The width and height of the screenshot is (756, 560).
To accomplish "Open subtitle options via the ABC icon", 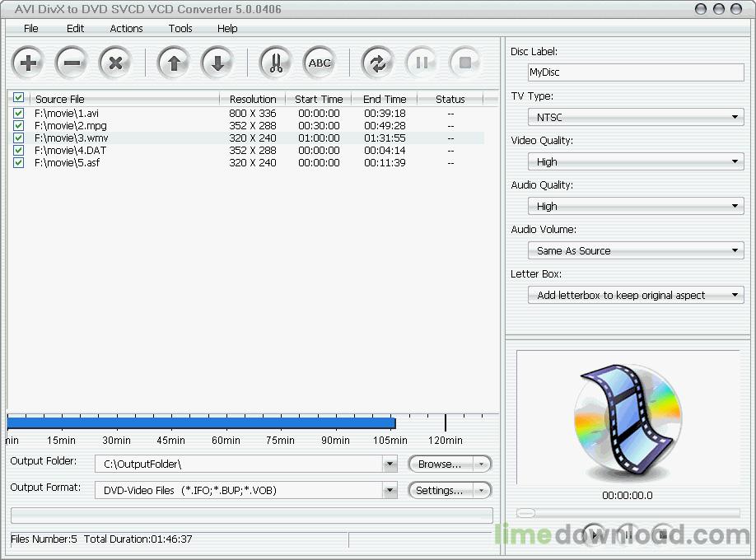I will (319, 62).
